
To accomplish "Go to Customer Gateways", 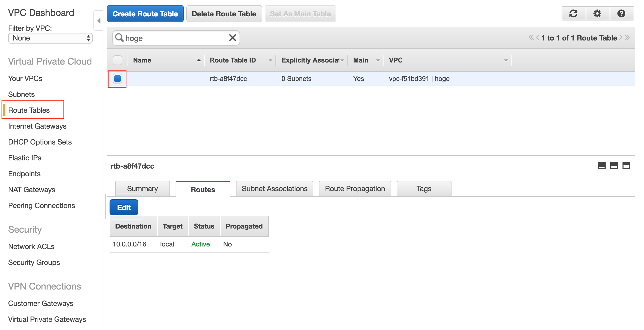I will click(x=41, y=303).
